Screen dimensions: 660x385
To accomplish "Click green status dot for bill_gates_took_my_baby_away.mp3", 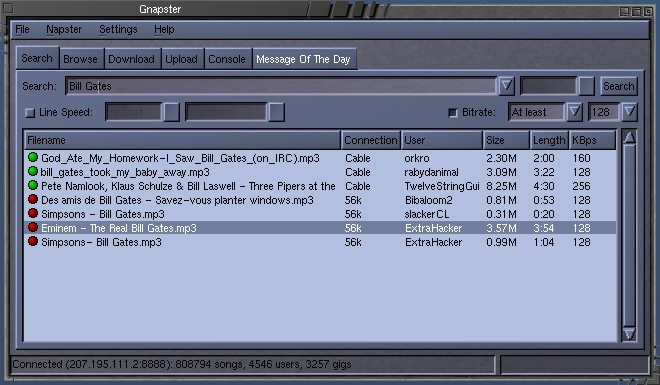I will tap(33, 171).
